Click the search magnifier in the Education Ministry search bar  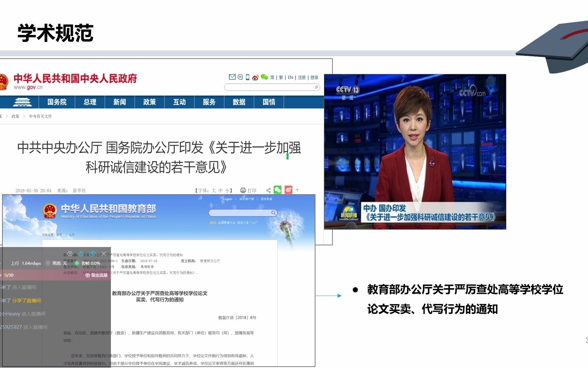[x=273, y=213]
